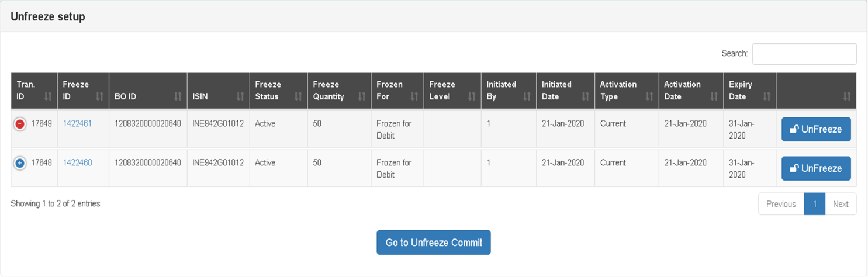Click UnFreeze button for transaction 17649

816,129
